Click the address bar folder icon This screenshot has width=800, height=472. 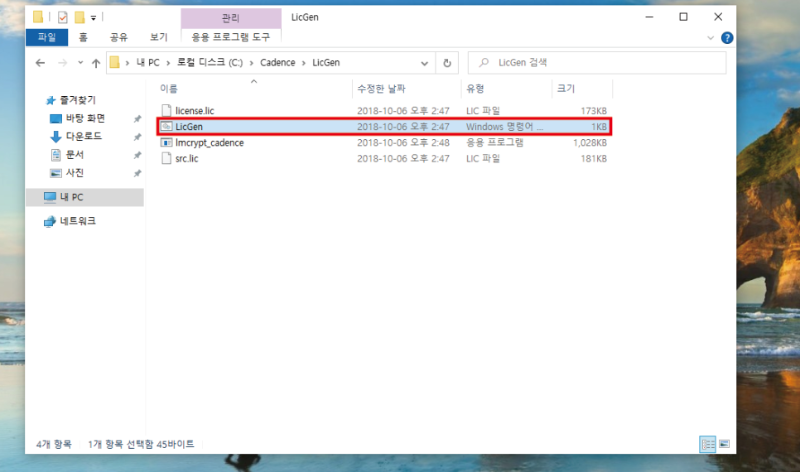(x=115, y=62)
